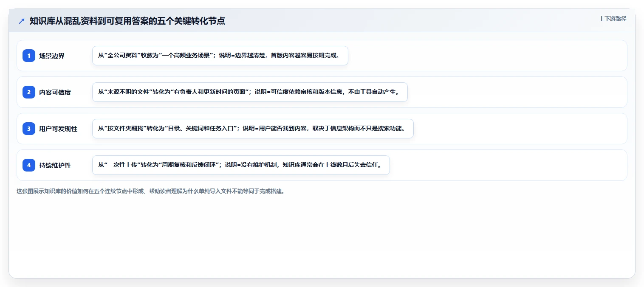Select the number 2 badge for 内容可信度
644x287 pixels.
point(29,92)
